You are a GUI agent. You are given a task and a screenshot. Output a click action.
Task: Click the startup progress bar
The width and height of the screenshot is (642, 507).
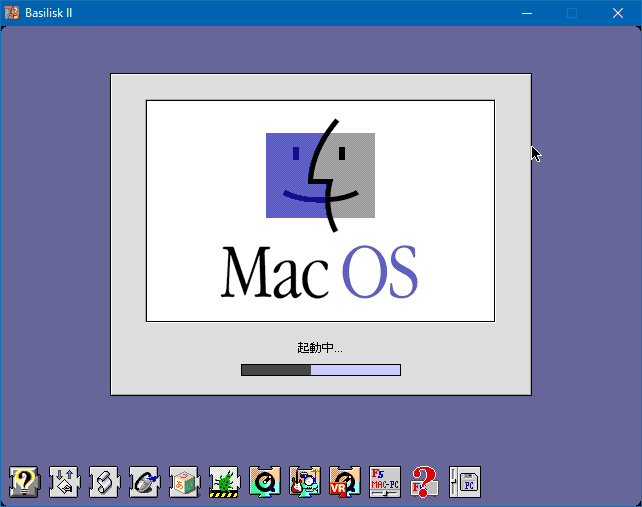pos(321,370)
